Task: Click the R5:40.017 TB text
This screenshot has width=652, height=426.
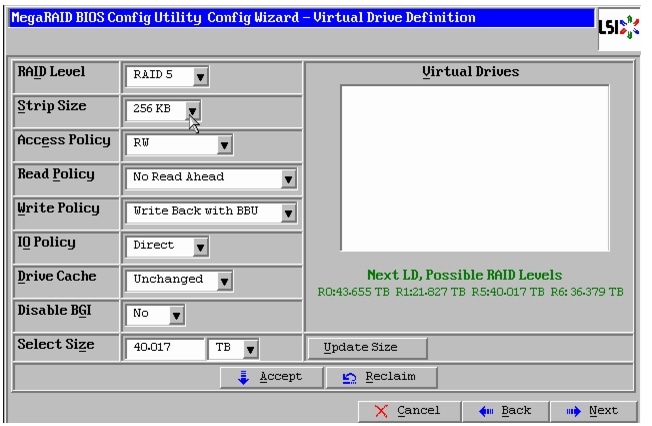Action: 508,292
